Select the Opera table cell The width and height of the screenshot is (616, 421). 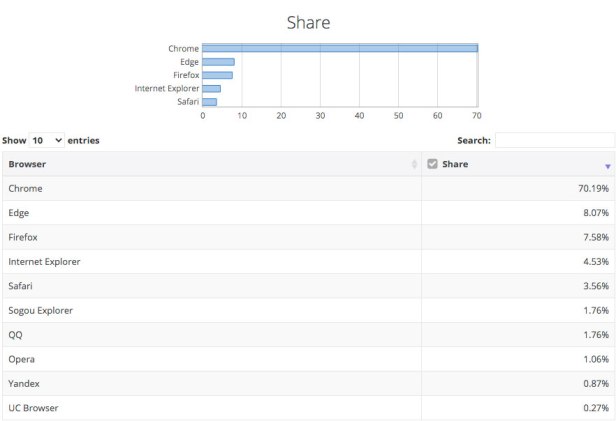[x=212, y=359]
